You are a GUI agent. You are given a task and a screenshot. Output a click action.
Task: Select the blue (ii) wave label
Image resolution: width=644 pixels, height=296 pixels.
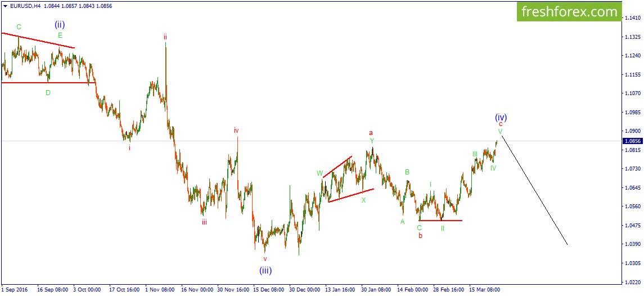click(x=60, y=25)
